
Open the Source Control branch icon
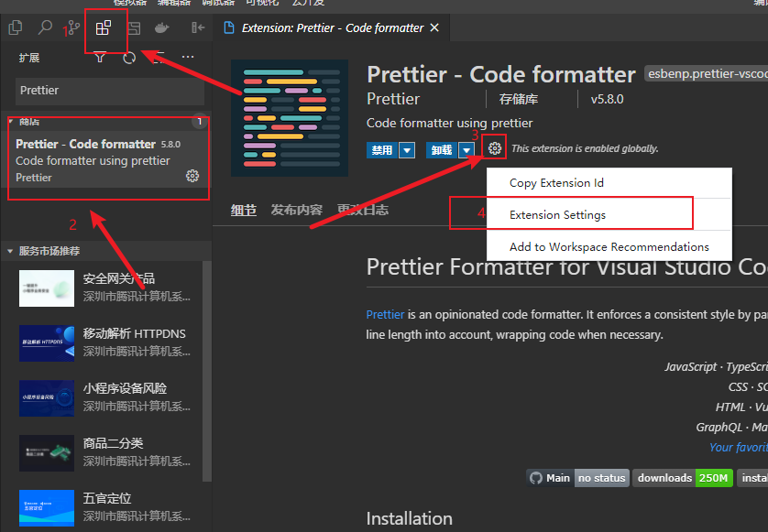point(73,27)
